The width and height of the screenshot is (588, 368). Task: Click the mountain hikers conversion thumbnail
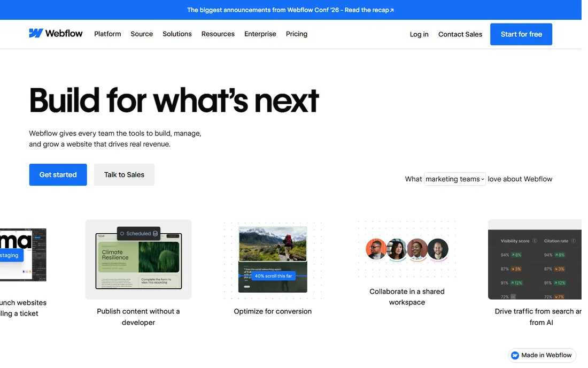[273, 259]
